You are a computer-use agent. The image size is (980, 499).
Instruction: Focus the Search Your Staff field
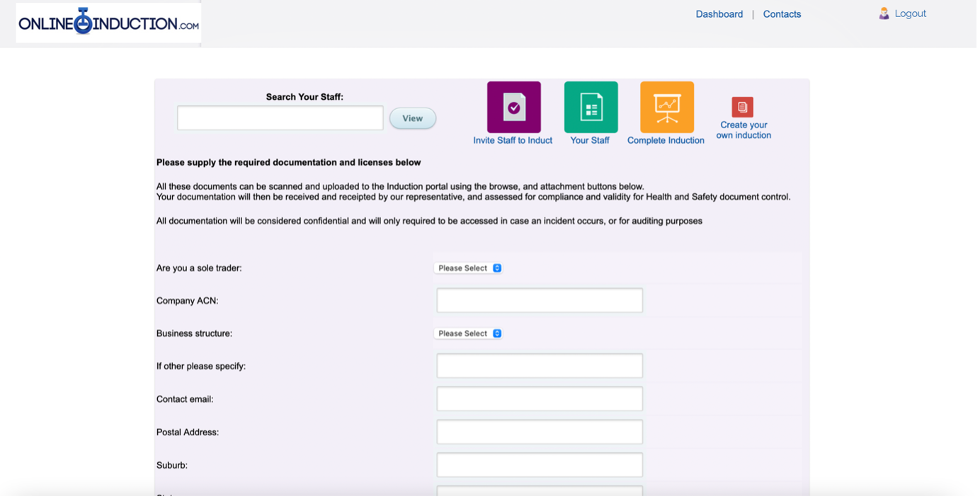[280, 118]
